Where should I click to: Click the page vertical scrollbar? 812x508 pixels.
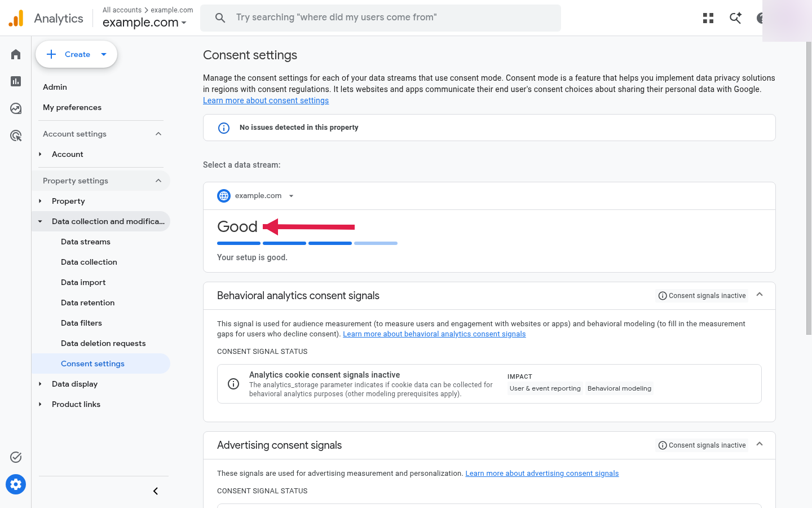pyautogui.click(x=809, y=188)
